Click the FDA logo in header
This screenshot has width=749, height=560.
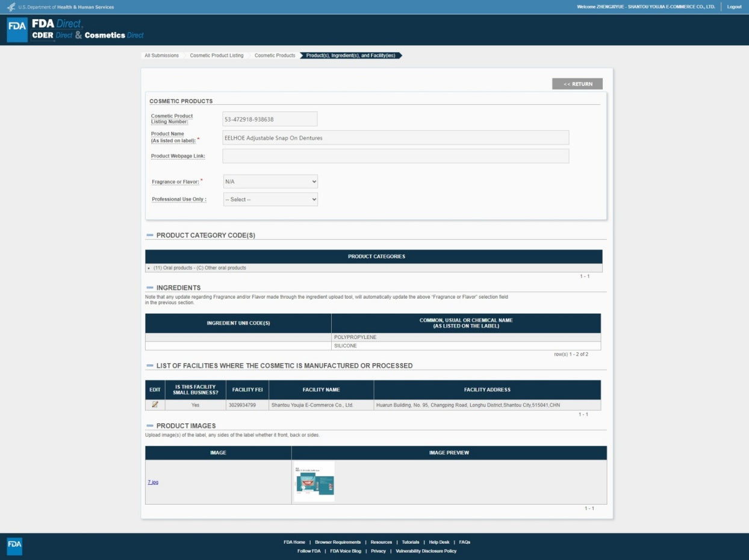[x=17, y=30]
